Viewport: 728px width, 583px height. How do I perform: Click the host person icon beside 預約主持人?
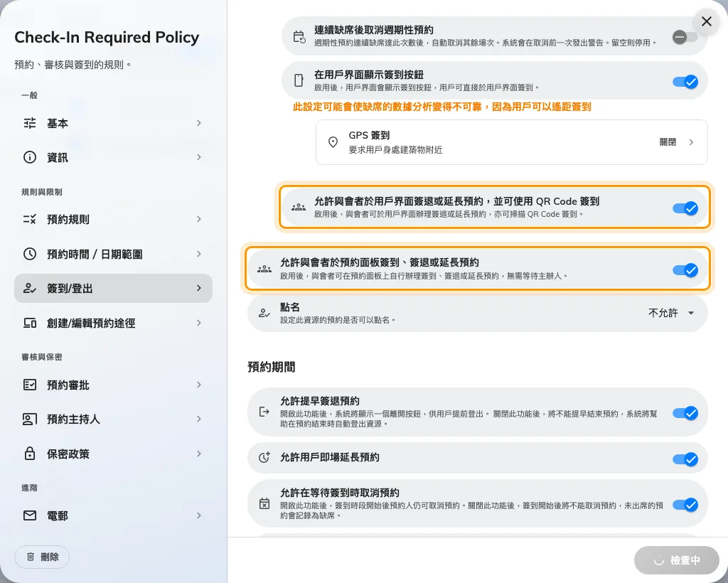tap(30, 419)
